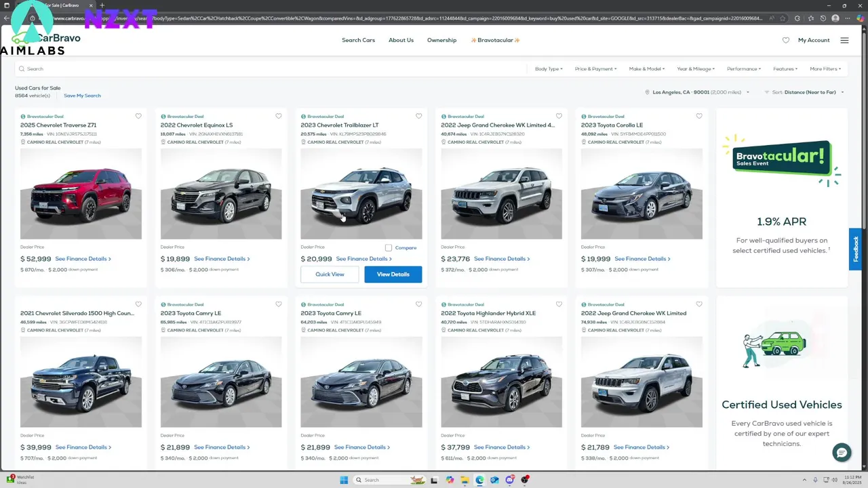868x488 pixels.
Task: Expand Performance filter
Action: pos(744,68)
